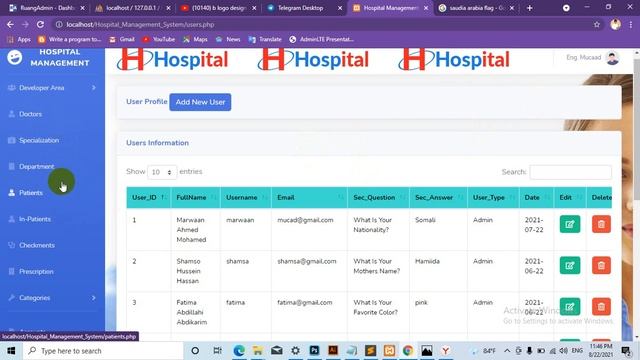640x360 pixels.
Task: Bookmark this page with star icon
Action: point(597,24)
